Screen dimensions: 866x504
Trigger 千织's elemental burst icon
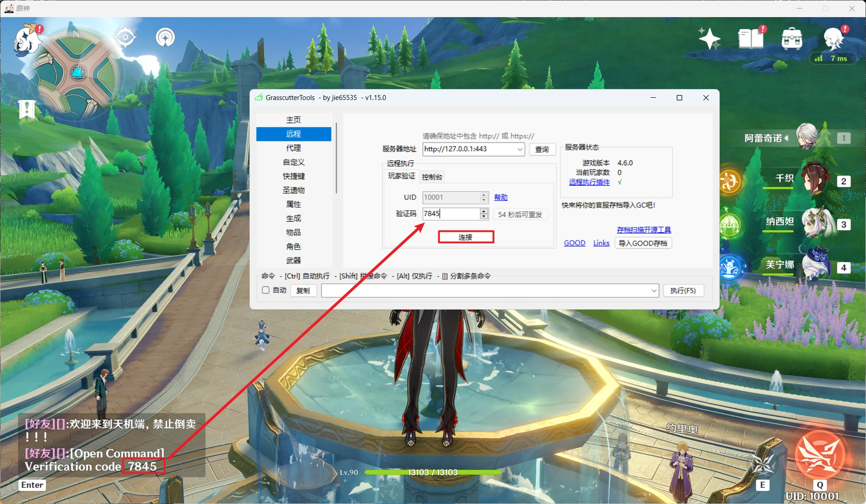(x=730, y=182)
